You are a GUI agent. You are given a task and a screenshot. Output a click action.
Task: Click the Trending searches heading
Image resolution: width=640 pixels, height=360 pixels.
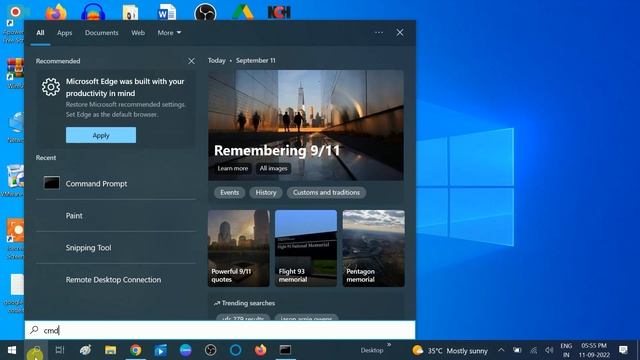click(x=244, y=303)
